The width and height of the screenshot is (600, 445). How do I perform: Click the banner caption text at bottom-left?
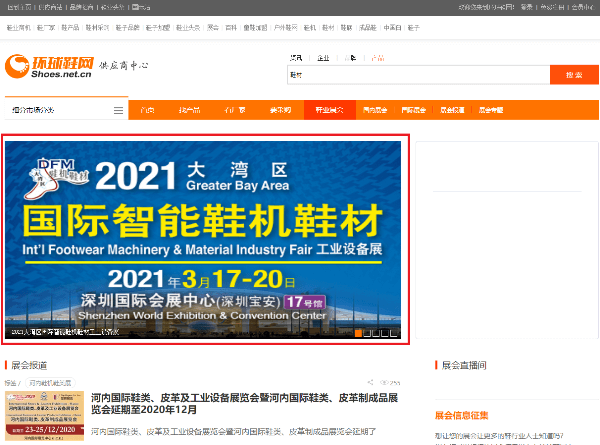pyautogui.click(x=65, y=332)
